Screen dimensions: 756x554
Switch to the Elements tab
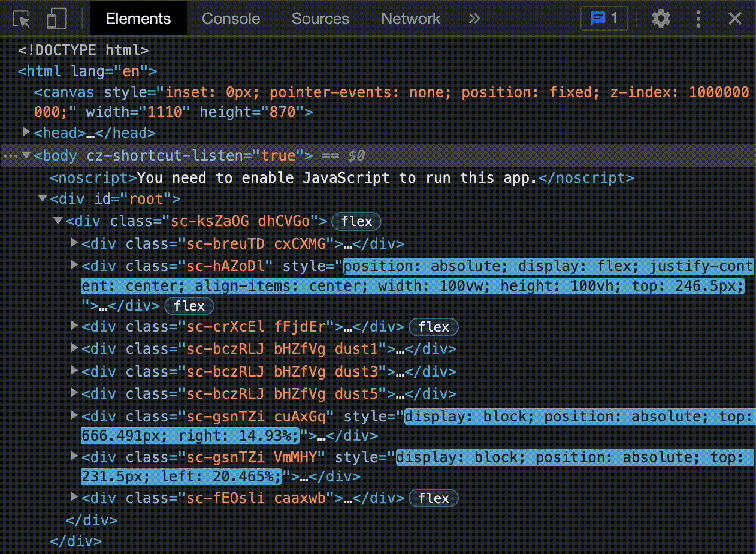tap(138, 19)
